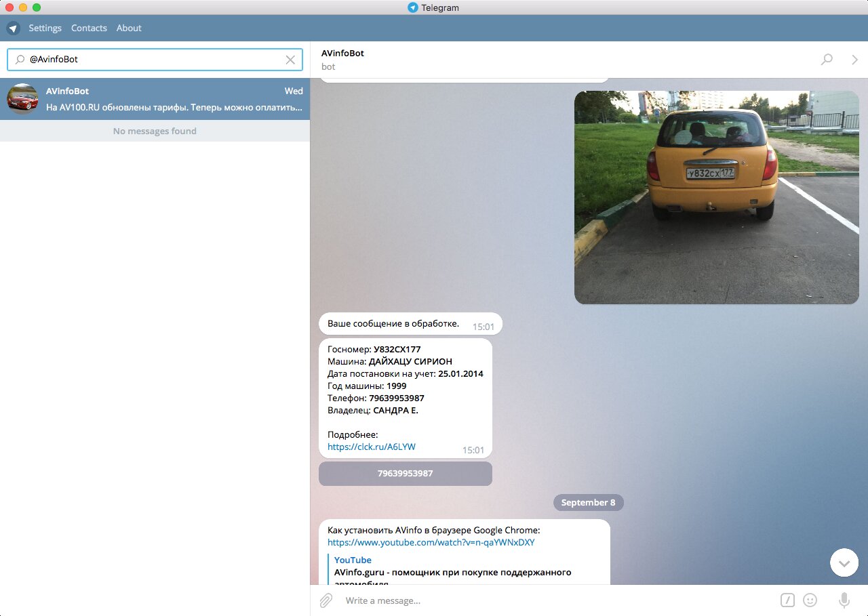Open bot commands slash icon
Image resolution: width=868 pixels, height=616 pixels.
[x=787, y=600]
